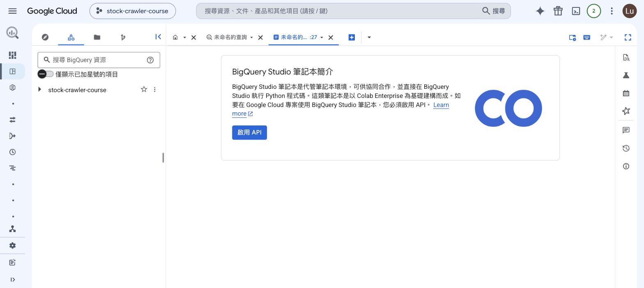Open the comments icon in right rail
644x288 pixels.
[626, 130]
